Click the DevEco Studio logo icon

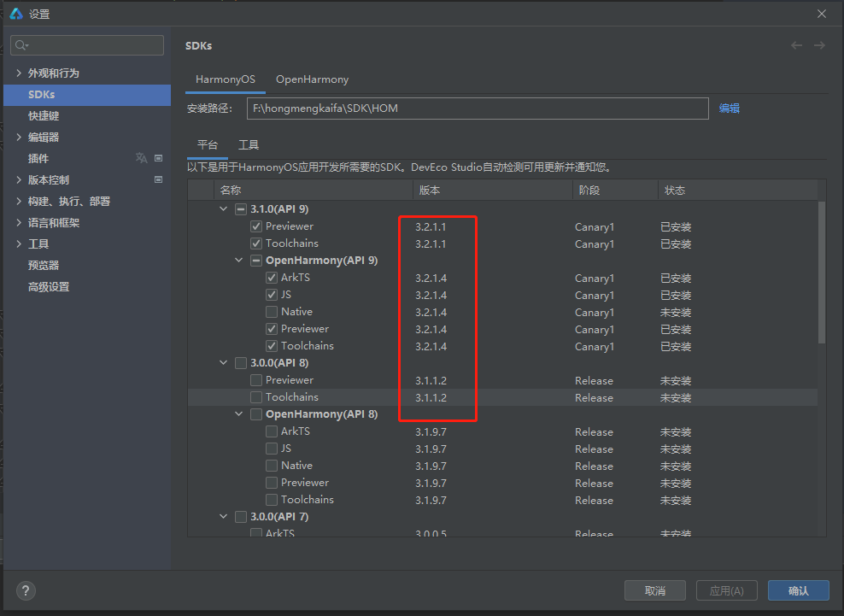coord(16,14)
